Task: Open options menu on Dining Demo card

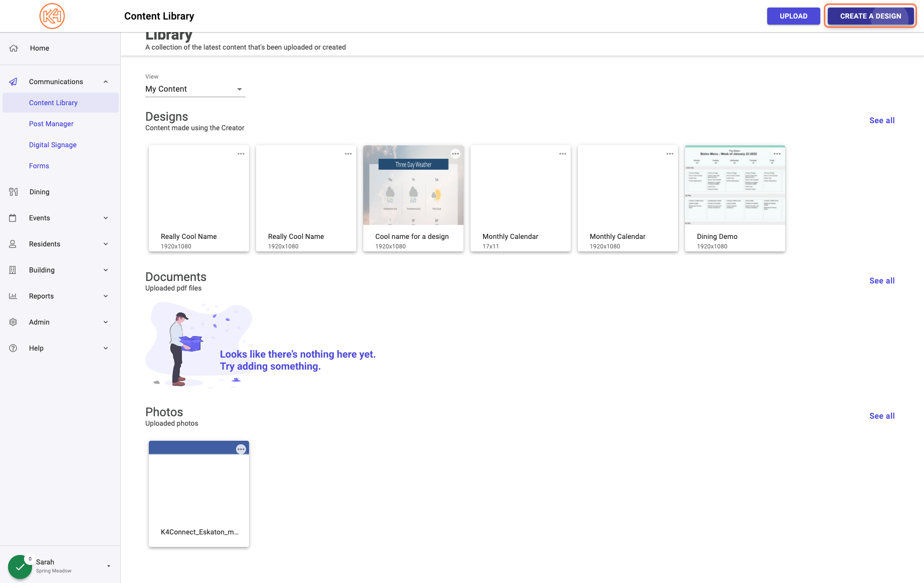Action: (777, 154)
